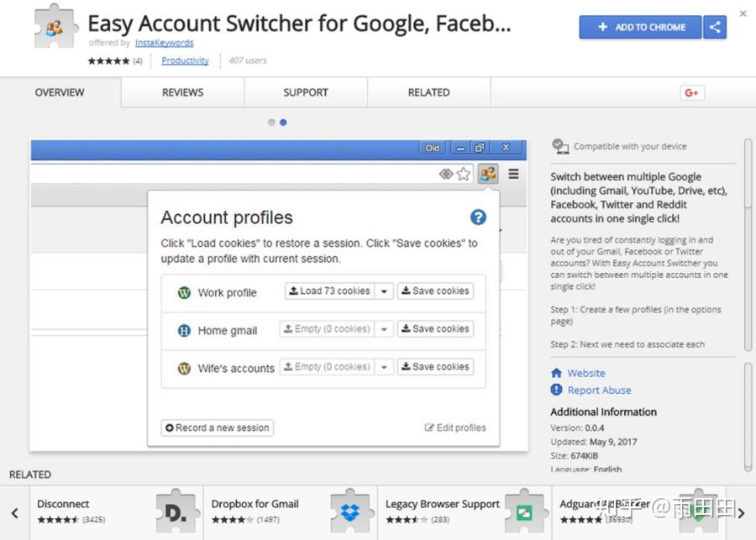
Task: Select the second carousel dot
Action: [x=283, y=123]
